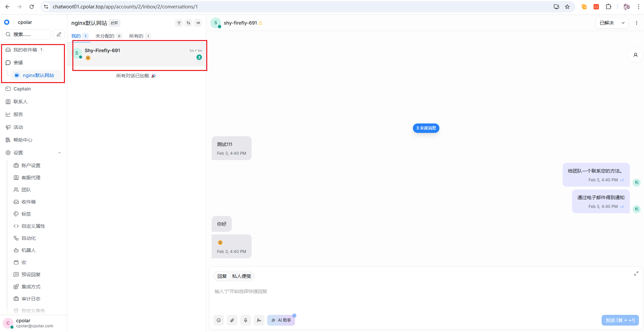Select the 未分配的 conversations tab

tap(105, 36)
